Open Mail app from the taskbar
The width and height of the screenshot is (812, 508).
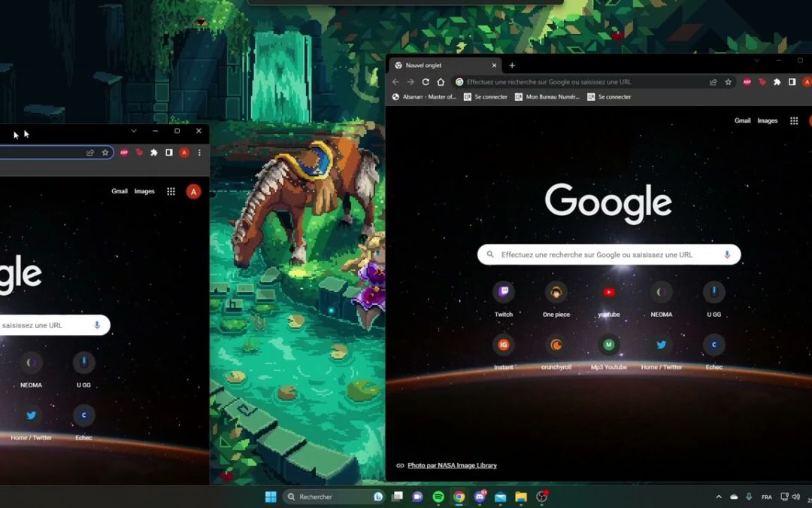[x=500, y=497]
